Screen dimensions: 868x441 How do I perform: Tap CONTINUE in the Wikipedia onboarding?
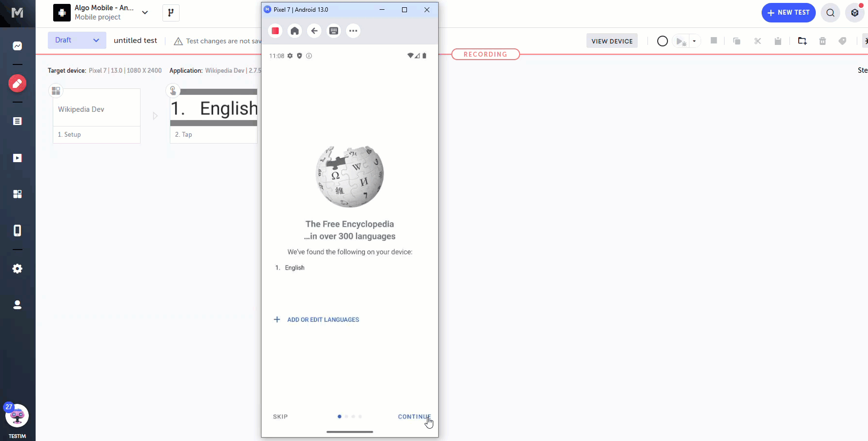[x=414, y=417]
